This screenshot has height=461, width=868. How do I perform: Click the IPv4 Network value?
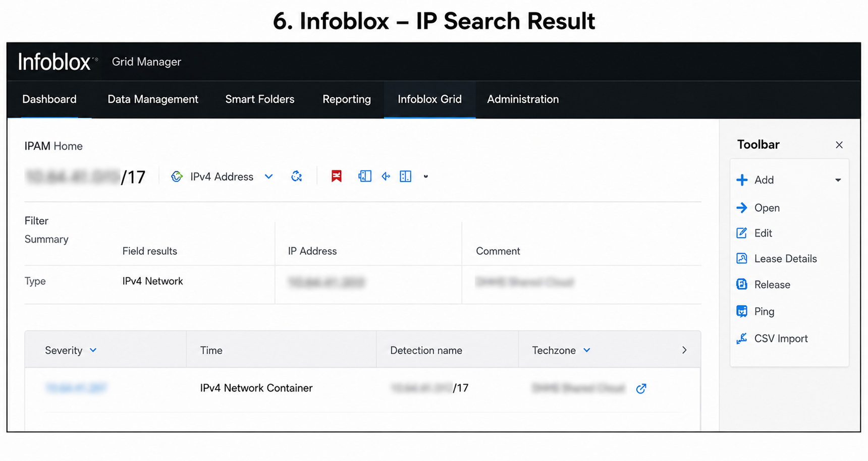(x=152, y=281)
